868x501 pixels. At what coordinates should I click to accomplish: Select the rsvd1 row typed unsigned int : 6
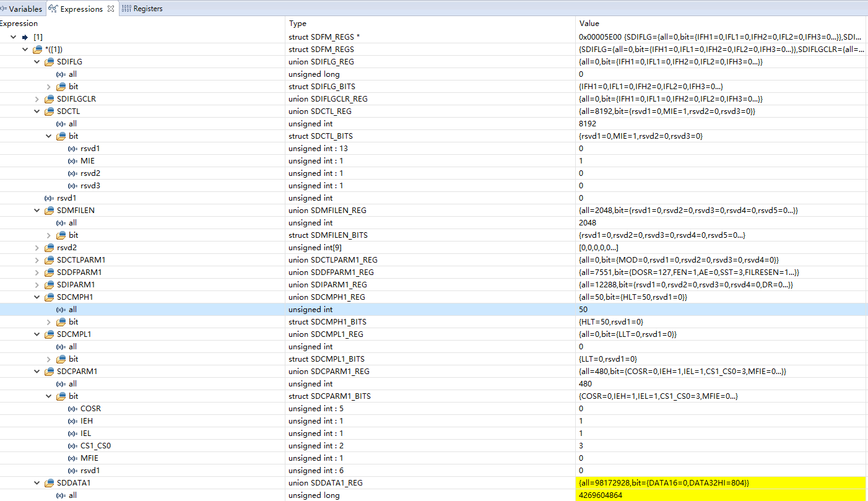point(433,471)
